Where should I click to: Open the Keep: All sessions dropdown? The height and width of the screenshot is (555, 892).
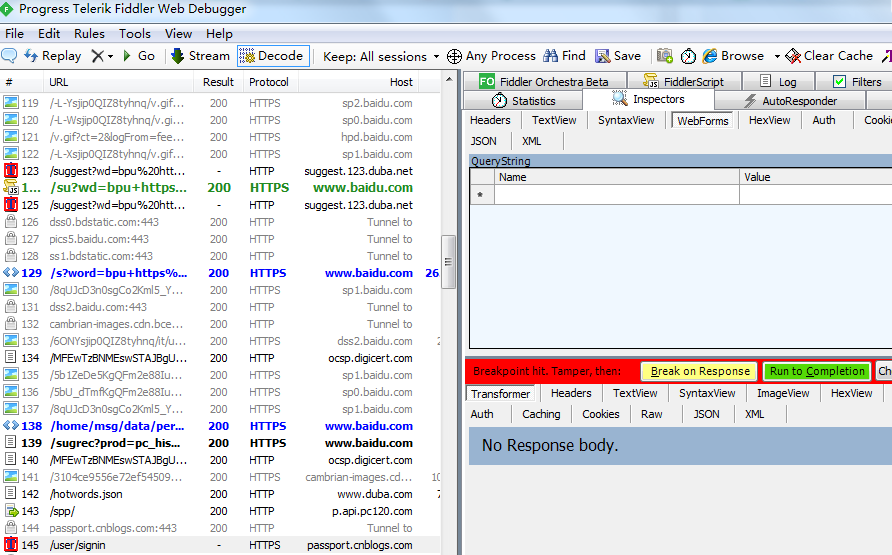point(381,56)
